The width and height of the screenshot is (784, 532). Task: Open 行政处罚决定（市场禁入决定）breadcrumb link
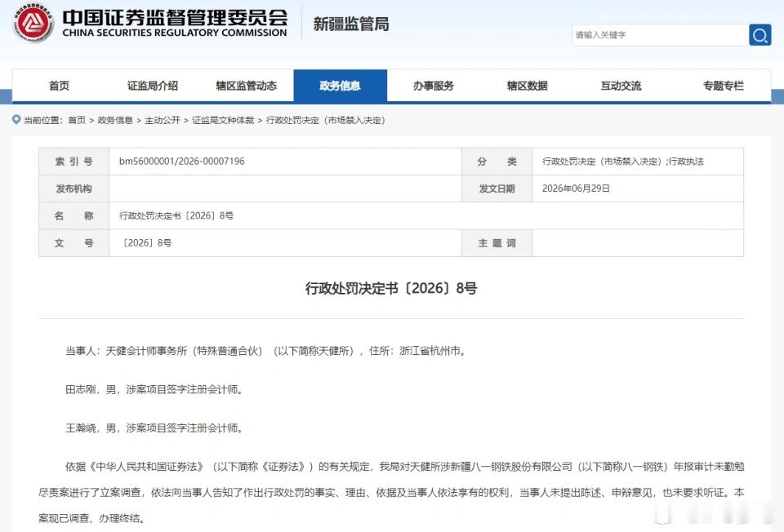point(326,121)
